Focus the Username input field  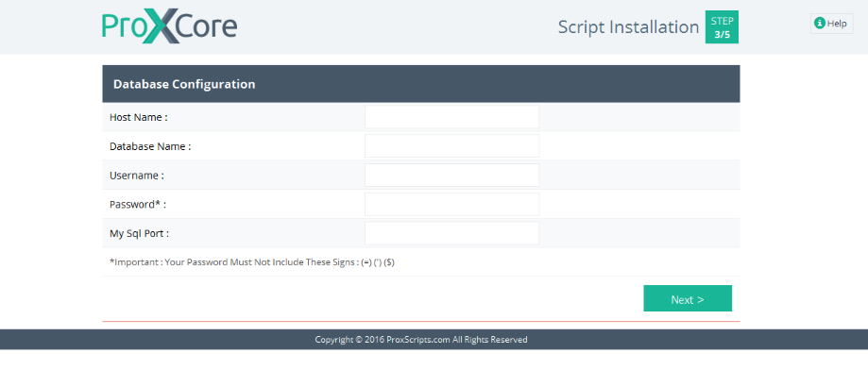click(x=451, y=176)
